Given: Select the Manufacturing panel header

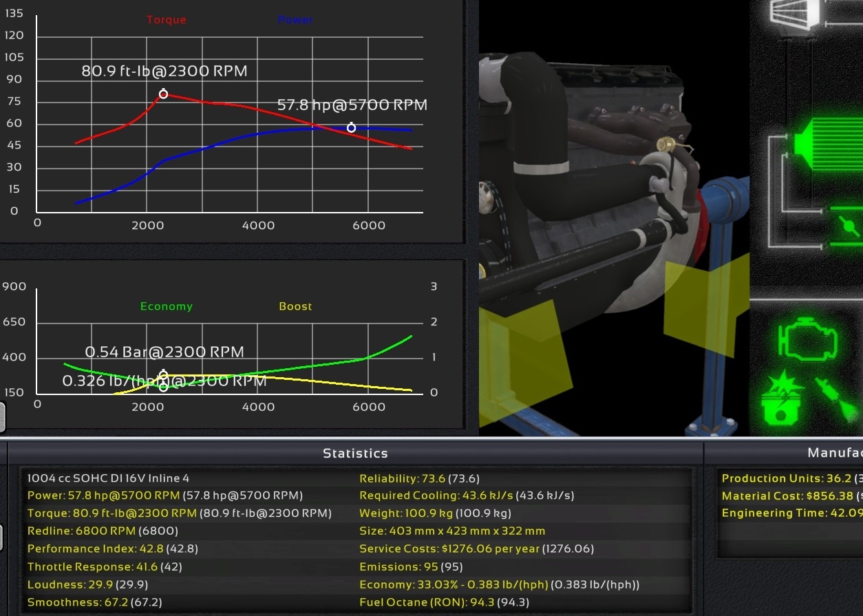Looking at the screenshot, I should [x=834, y=453].
